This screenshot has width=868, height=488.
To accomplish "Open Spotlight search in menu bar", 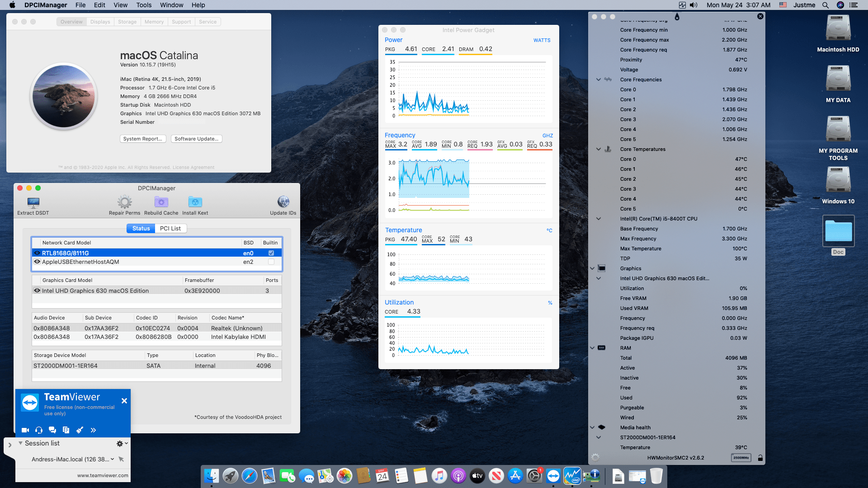I will (x=826, y=5).
